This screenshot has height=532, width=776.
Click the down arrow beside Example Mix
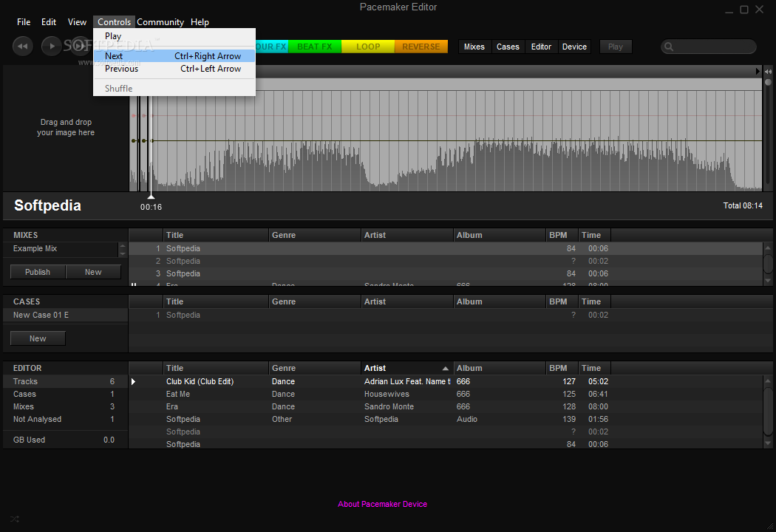pos(123,253)
